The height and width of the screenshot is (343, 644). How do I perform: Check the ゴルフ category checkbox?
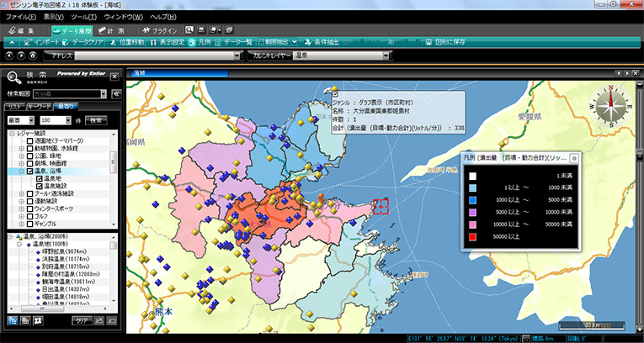click(x=30, y=216)
